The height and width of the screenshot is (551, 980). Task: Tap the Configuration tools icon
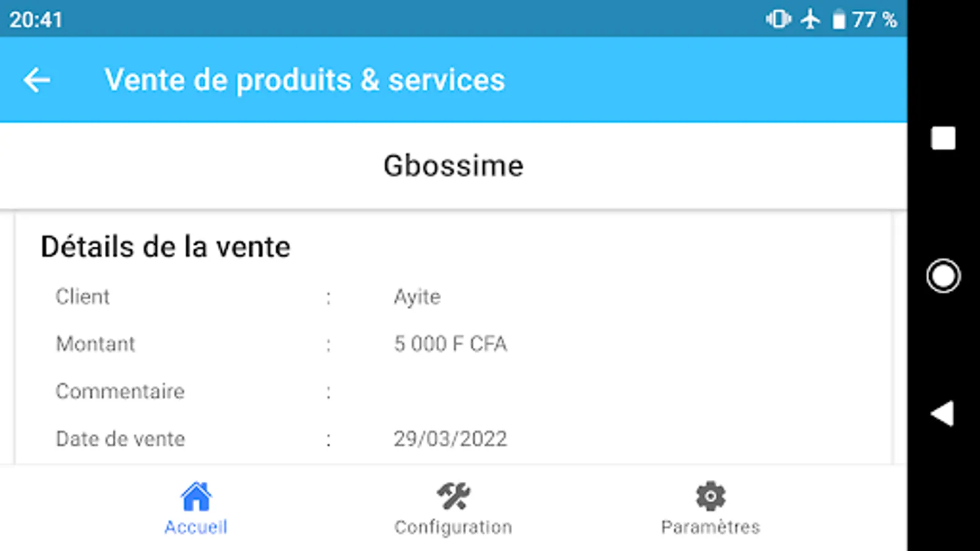[453, 497]
